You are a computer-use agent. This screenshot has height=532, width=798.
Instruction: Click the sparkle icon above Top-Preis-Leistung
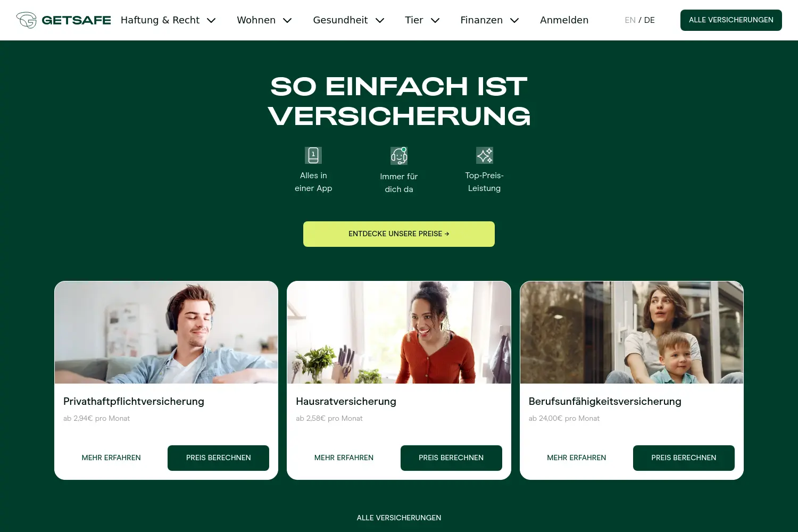click(x=485, y=155)
